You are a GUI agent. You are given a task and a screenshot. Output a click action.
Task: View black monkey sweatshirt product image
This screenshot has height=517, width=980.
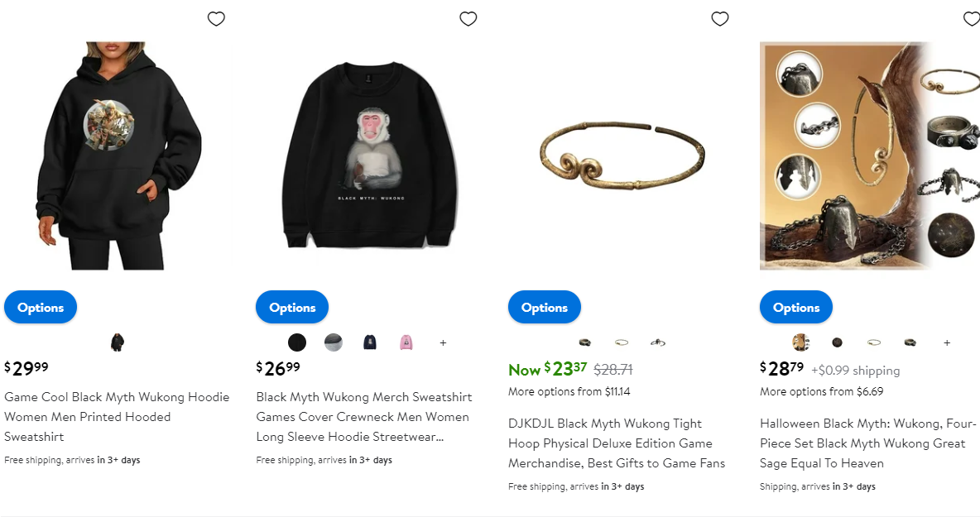pos(370,155)
